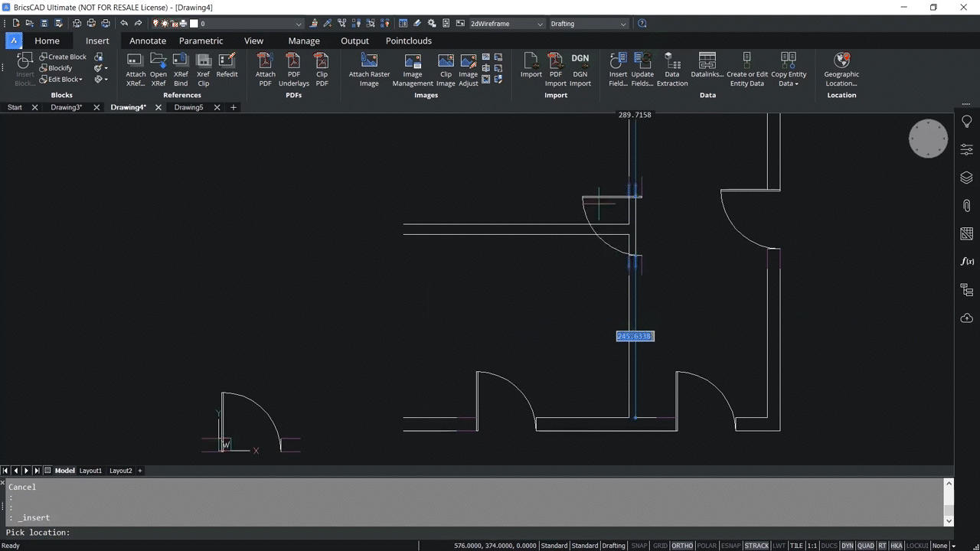Click the Attach XRef icon
Viewport: 980px width, 551px height.
[136, 70]
